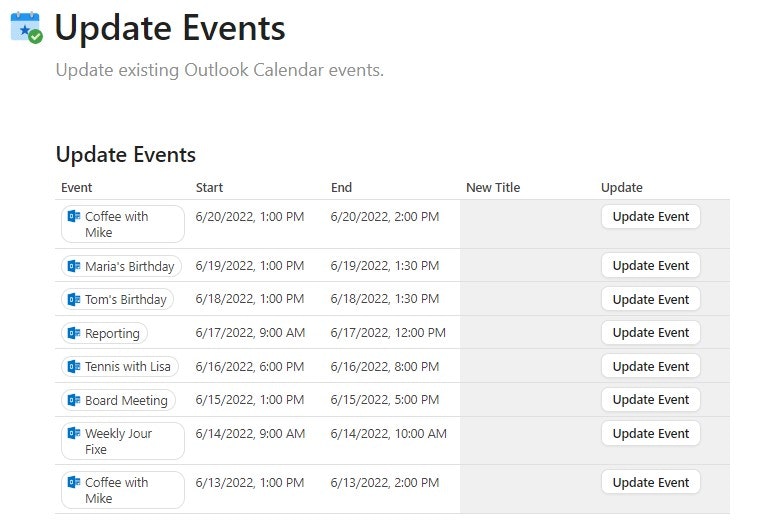
Task: Click New Title field for Tom's Birthday
Action: [x=526, y=299]
